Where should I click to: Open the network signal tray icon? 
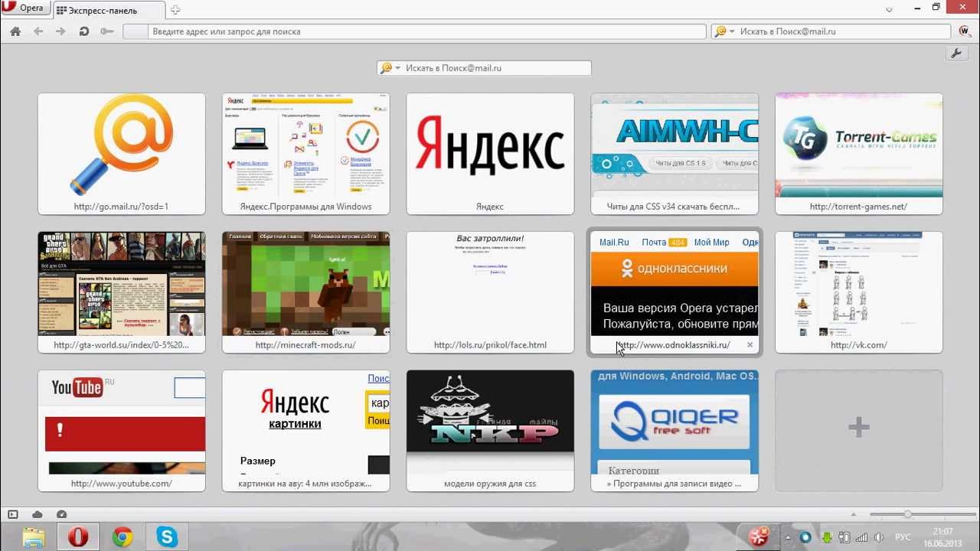point(862,538)
